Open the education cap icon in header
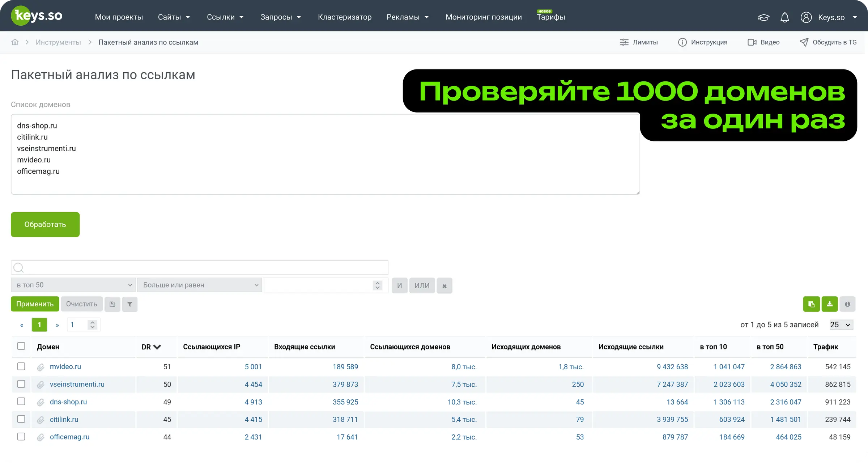The height and width of the screenshot is (463, 868). [x=763, y=17]
